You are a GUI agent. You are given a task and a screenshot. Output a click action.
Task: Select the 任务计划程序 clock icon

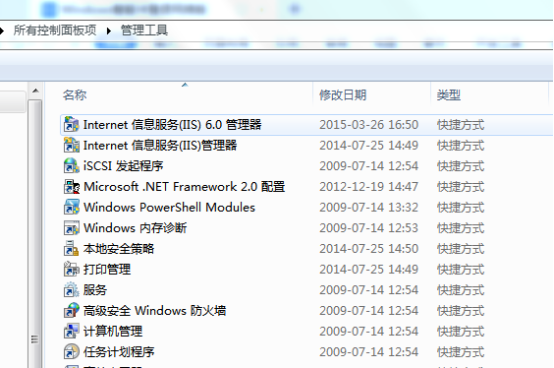click(71, 352)
